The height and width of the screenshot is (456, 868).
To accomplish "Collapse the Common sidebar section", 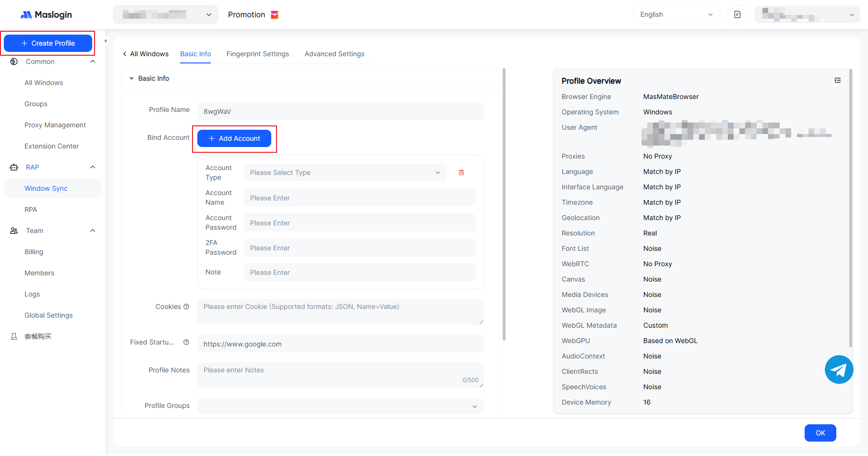I will pyautogui.click(x=93, y=62).
